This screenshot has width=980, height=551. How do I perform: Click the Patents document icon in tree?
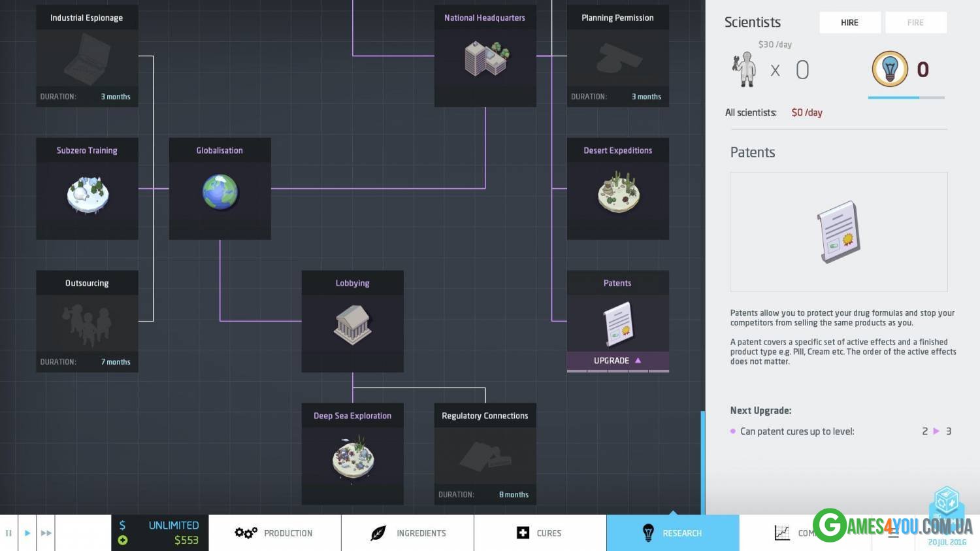point(617,324)
